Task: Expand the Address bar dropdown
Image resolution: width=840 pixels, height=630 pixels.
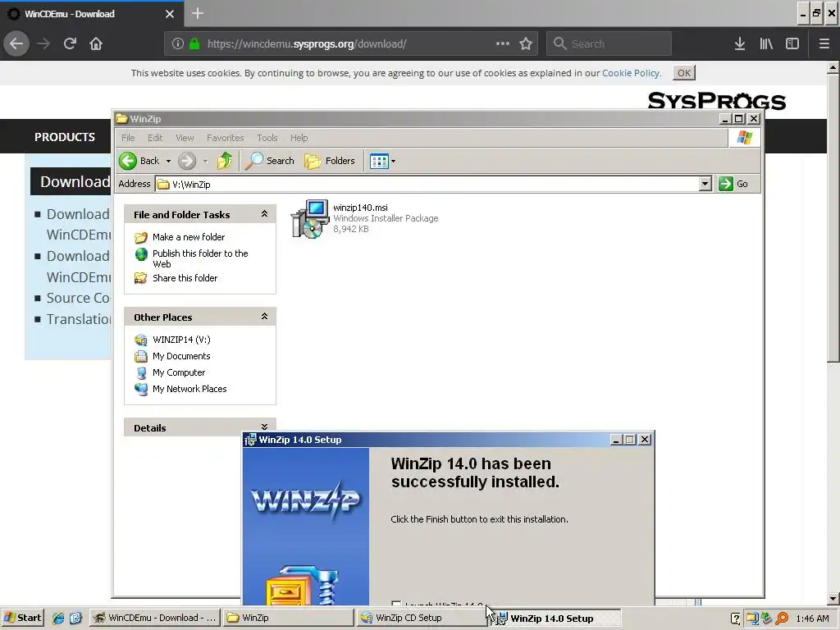Action: point(705,184)
